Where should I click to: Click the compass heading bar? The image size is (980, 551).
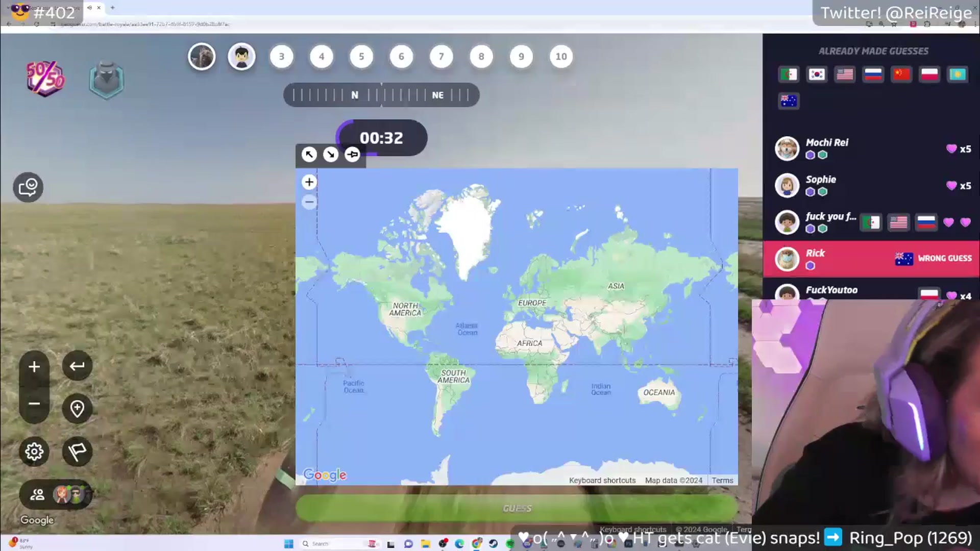coord(381,95)
